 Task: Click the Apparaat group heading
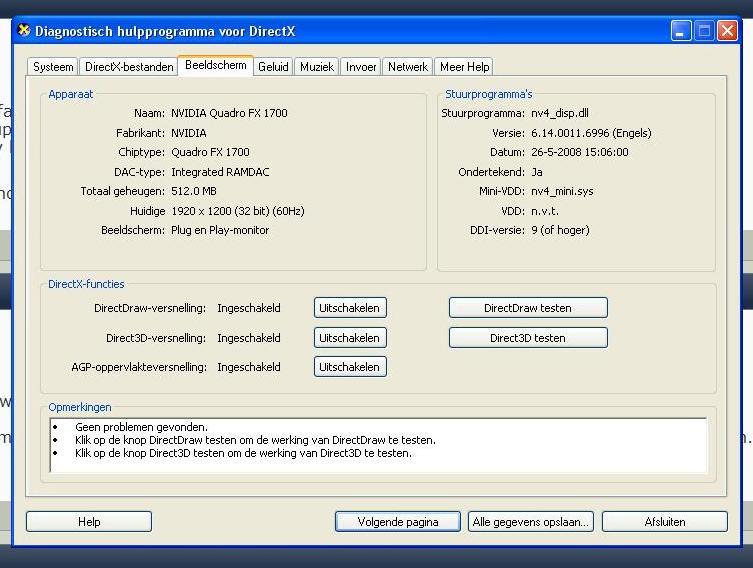pyautogui.click(x=71, y=94)
